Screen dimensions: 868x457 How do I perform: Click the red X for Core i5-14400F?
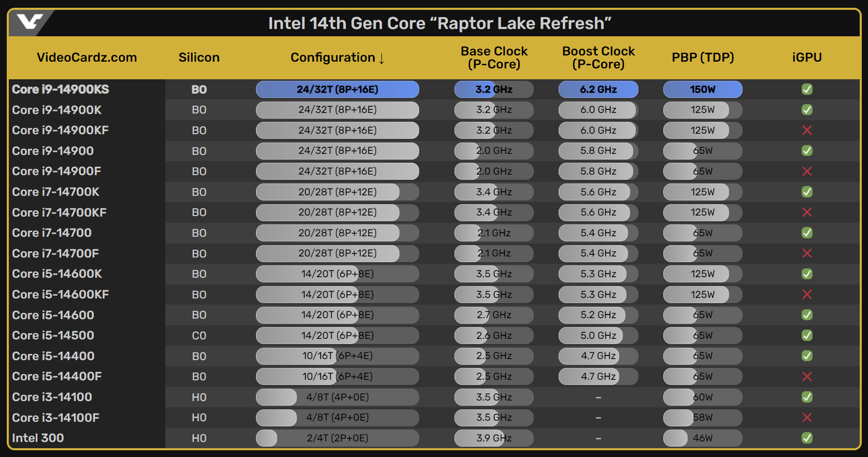pos(807,376)
